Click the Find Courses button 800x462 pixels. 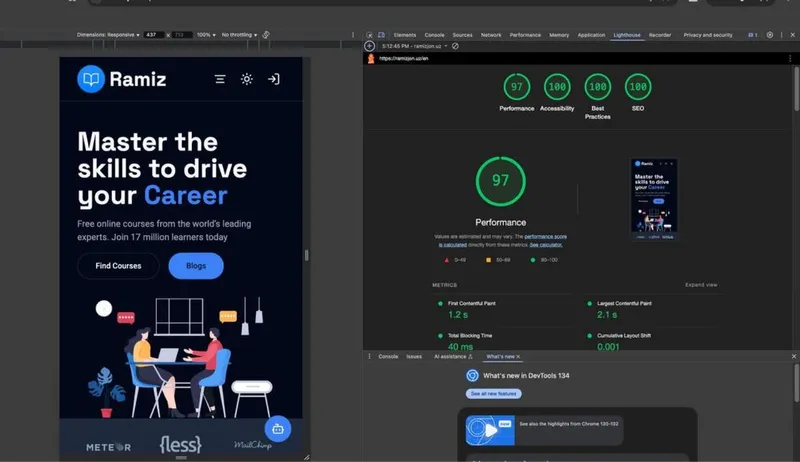(118, 266)
